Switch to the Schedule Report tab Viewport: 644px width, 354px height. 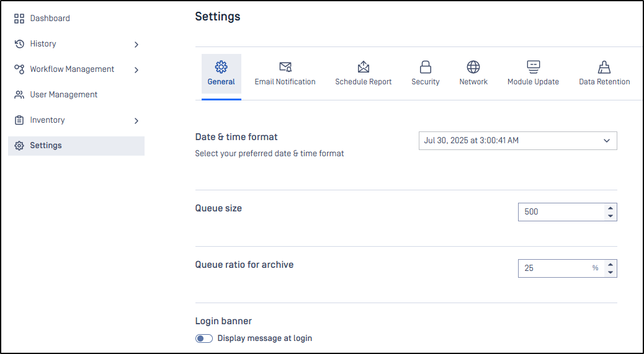(x=364, y=74)
